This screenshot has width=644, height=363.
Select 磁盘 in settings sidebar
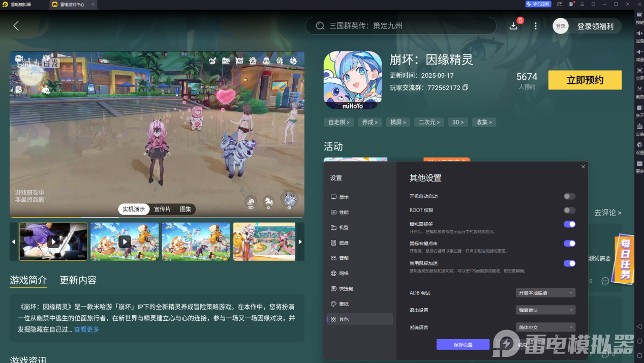tap(360, 243)
